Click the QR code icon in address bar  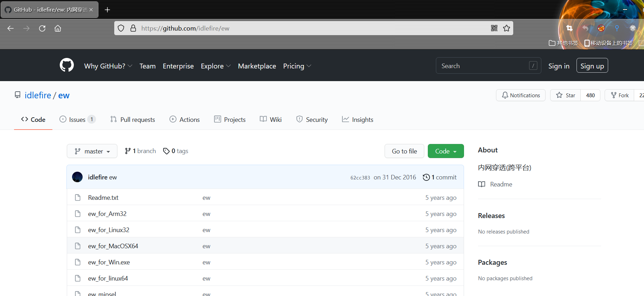pyautogui.click(x=494, y=28)
